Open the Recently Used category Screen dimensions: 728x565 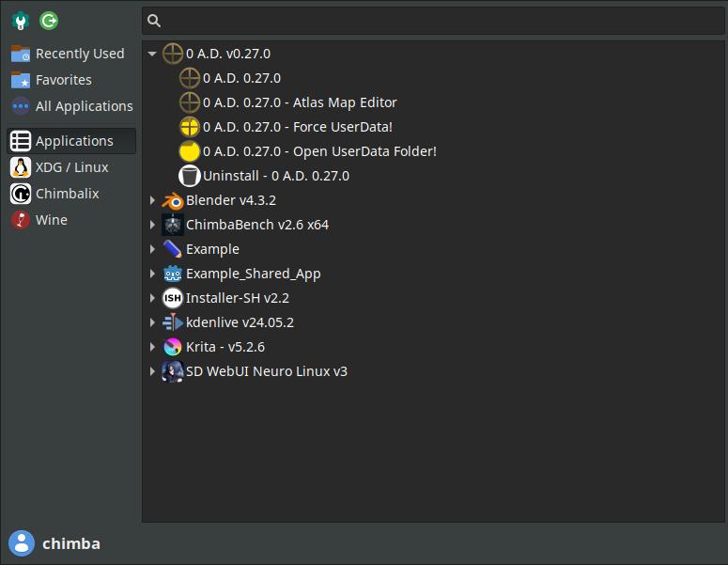79,54
